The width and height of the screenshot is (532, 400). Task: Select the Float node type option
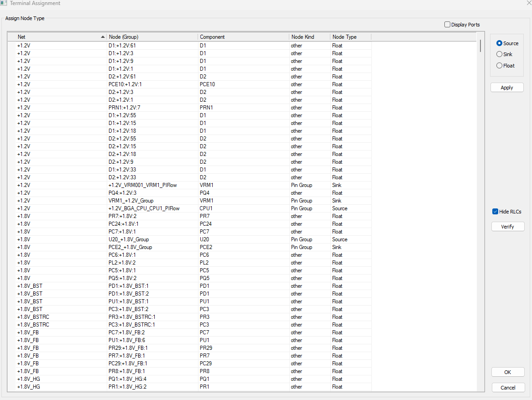click(499, 66)
